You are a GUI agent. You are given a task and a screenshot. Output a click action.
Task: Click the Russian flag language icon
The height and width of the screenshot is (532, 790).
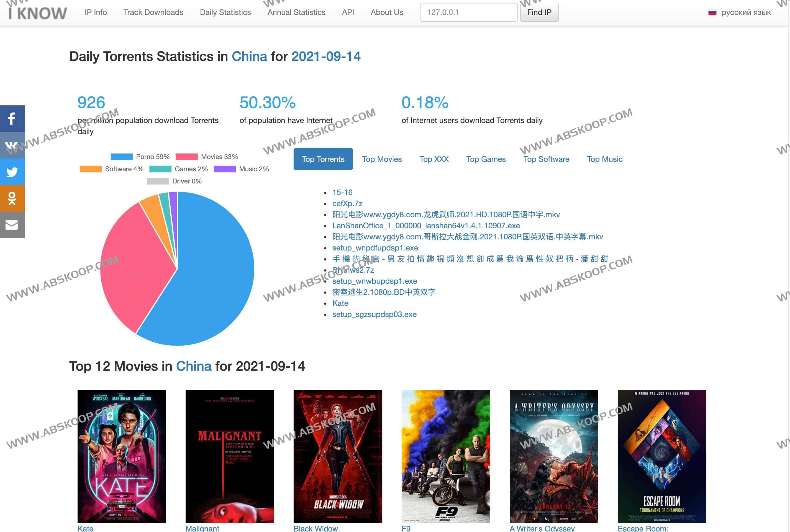click(x=712, y=12)
